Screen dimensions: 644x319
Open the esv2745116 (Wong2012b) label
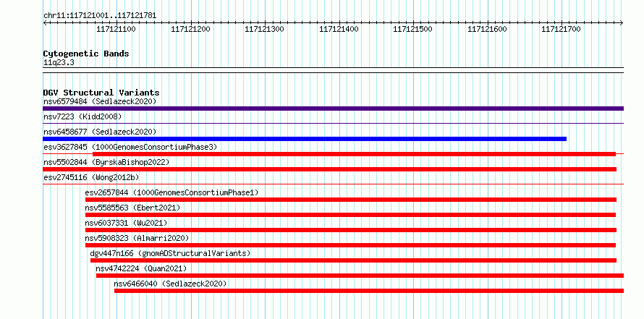91,177
